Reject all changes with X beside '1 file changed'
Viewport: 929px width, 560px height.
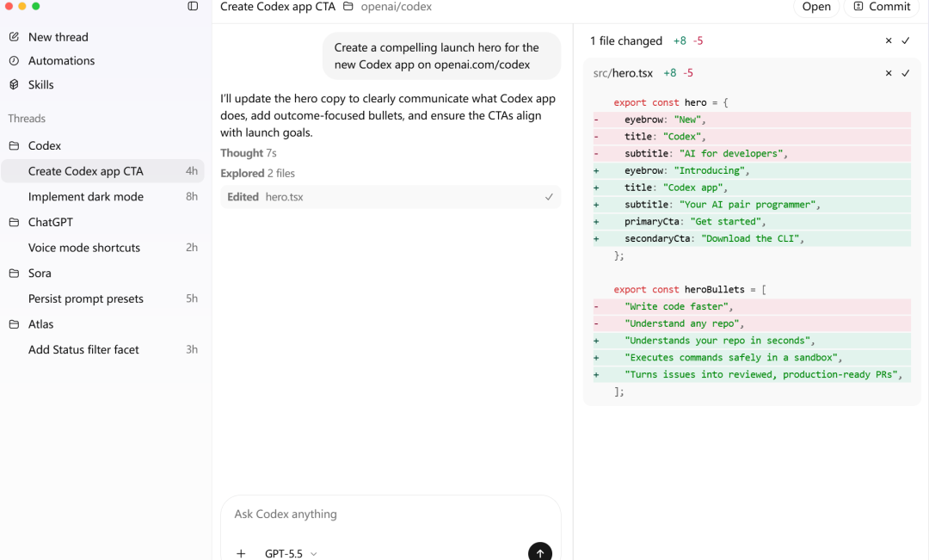point(888,41)
